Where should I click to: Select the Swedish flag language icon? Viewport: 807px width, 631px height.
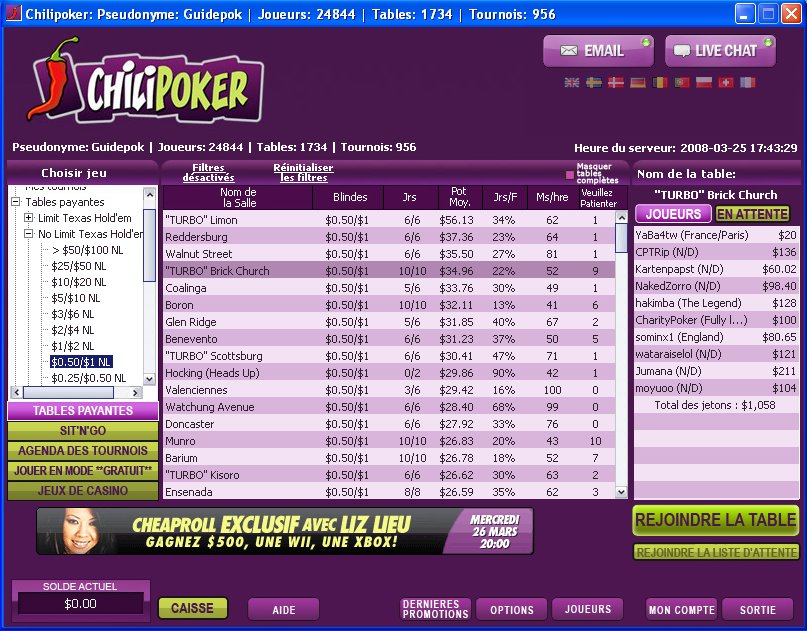[x=593, y=82]
